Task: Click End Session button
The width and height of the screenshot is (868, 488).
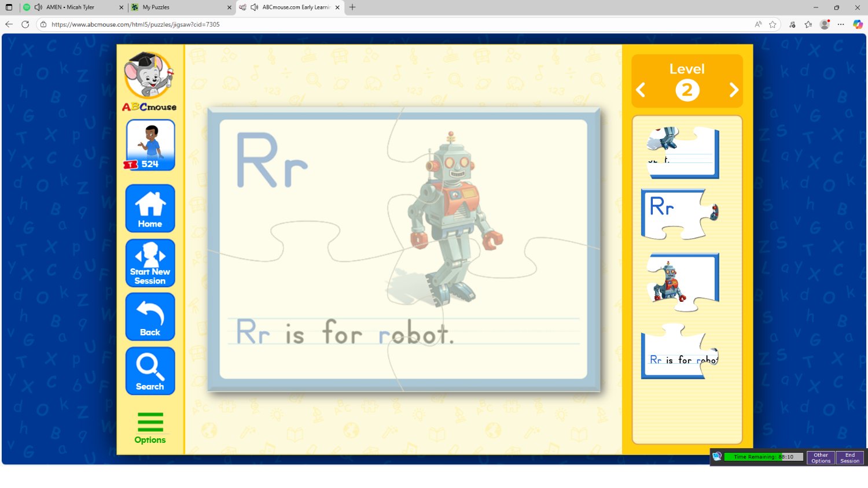Action: (849, 457)
